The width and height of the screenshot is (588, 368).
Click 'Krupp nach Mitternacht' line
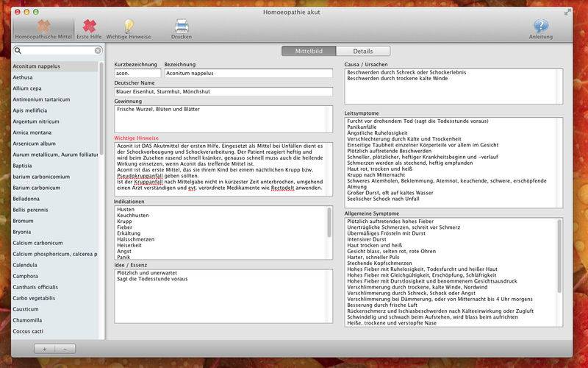coord(376,175)
